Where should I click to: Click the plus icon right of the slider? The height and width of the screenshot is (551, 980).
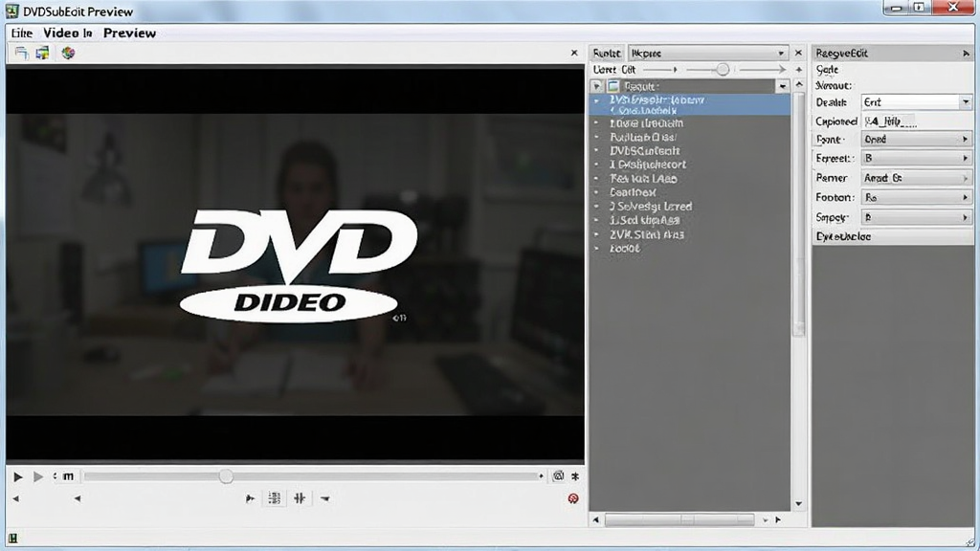[799, 69]
